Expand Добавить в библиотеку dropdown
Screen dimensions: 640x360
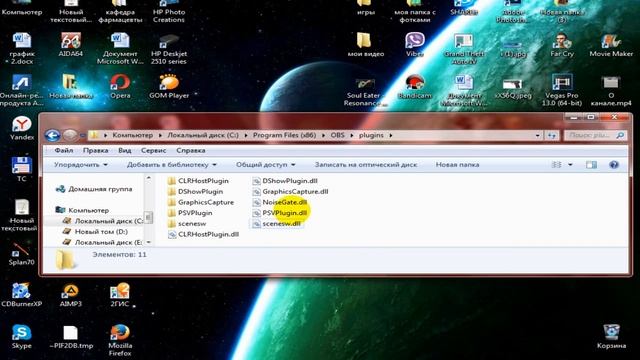coord(172,165)
